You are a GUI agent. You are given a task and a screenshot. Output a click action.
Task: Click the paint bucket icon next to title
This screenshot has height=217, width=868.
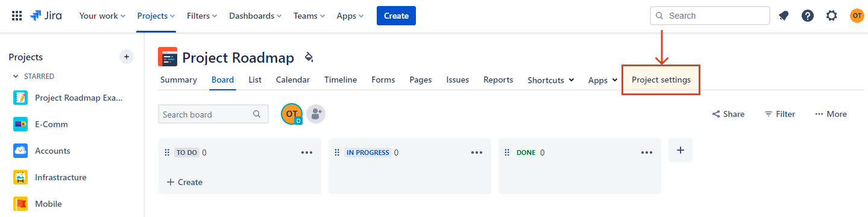pos(309,57)
